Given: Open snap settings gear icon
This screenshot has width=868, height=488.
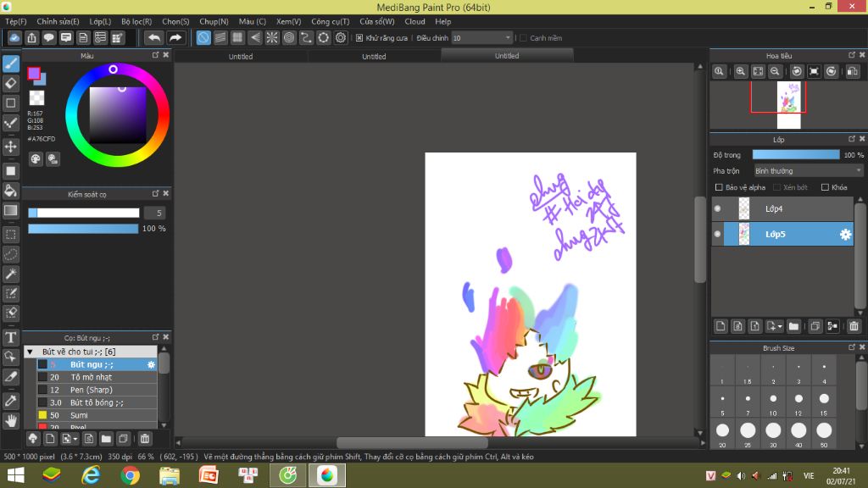Looking at the screenshot, I should (341, 37).
